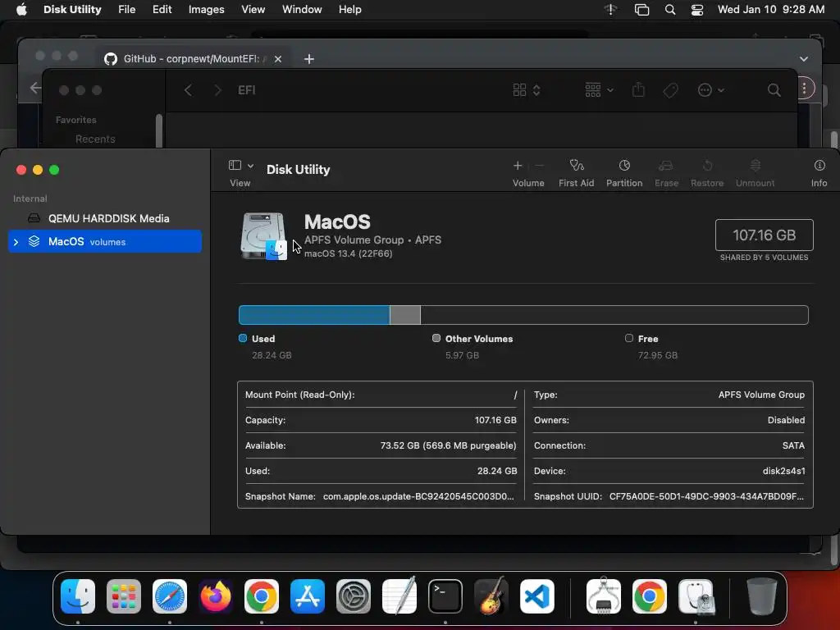Image resolution: width=840 pixels, height=630 pixels.
Task: Open Visual Studio Code from the Dock
Action: tap(537, 596)
